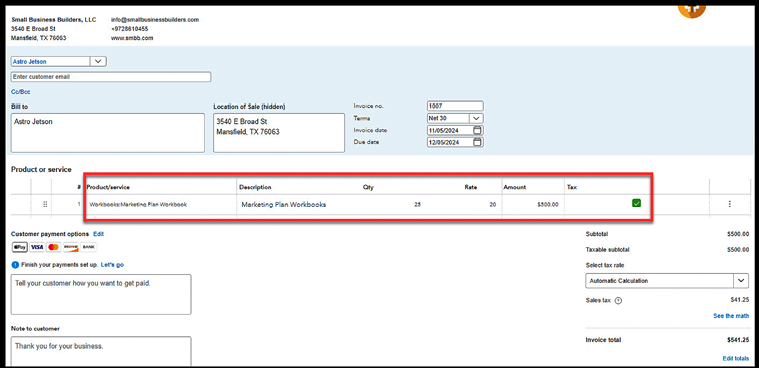Click the Invoice total $541.25 value
Viewport: 759px width, 368px height.
point(738,340)
